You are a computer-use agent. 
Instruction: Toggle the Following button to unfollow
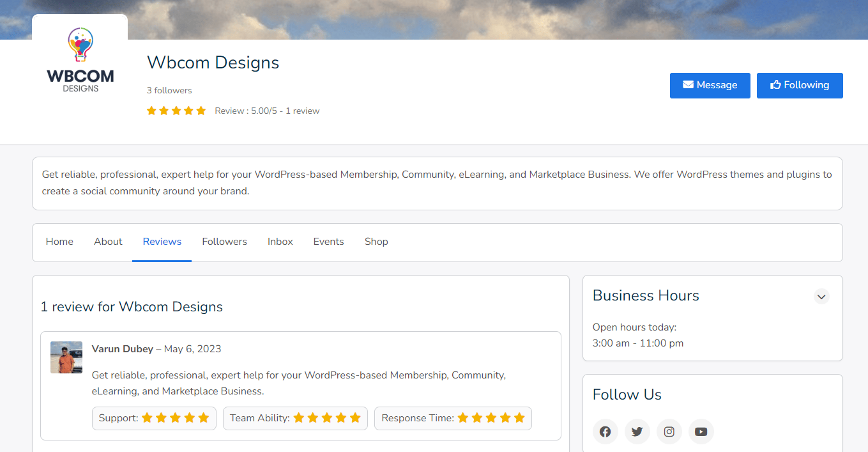click(799, 86)
